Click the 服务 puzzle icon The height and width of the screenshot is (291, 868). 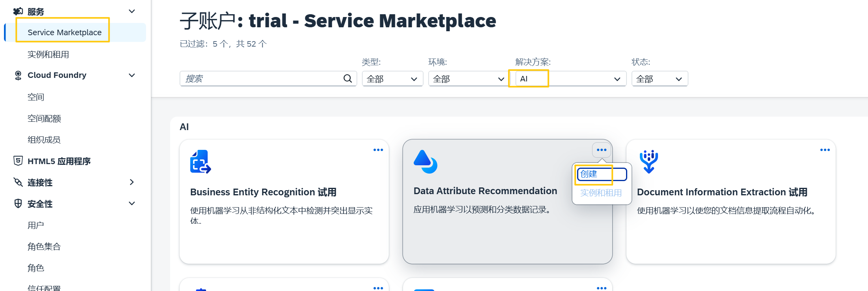coord(18,11)
